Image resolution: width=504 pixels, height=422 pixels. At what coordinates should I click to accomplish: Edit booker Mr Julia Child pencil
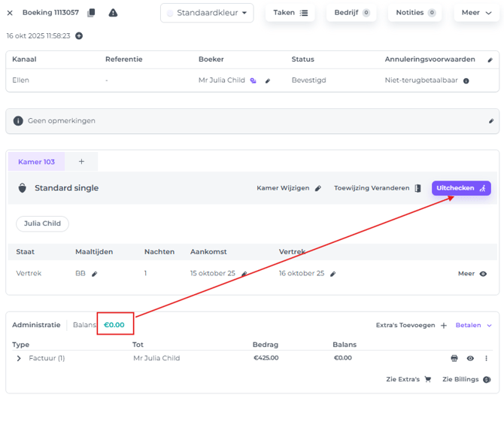click(268, 80)
